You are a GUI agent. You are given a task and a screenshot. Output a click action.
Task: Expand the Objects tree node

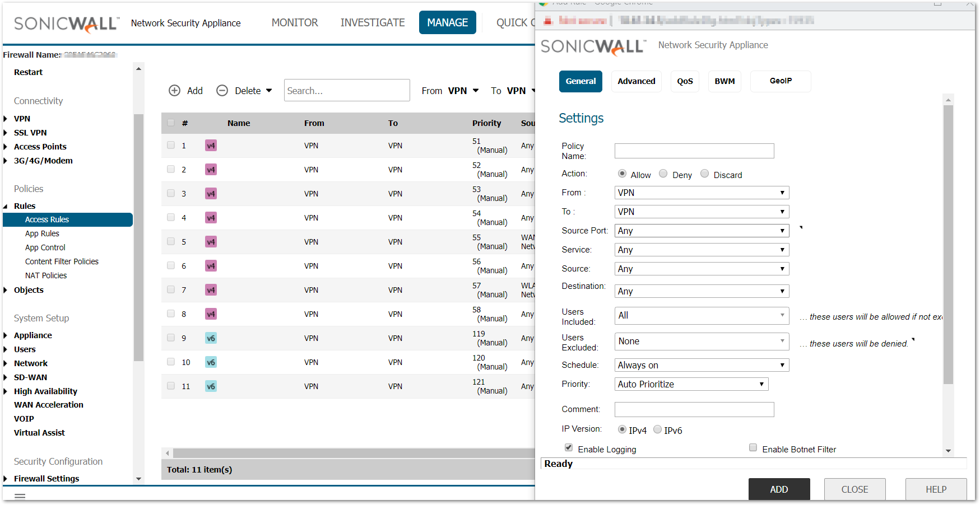click(6, 290)
